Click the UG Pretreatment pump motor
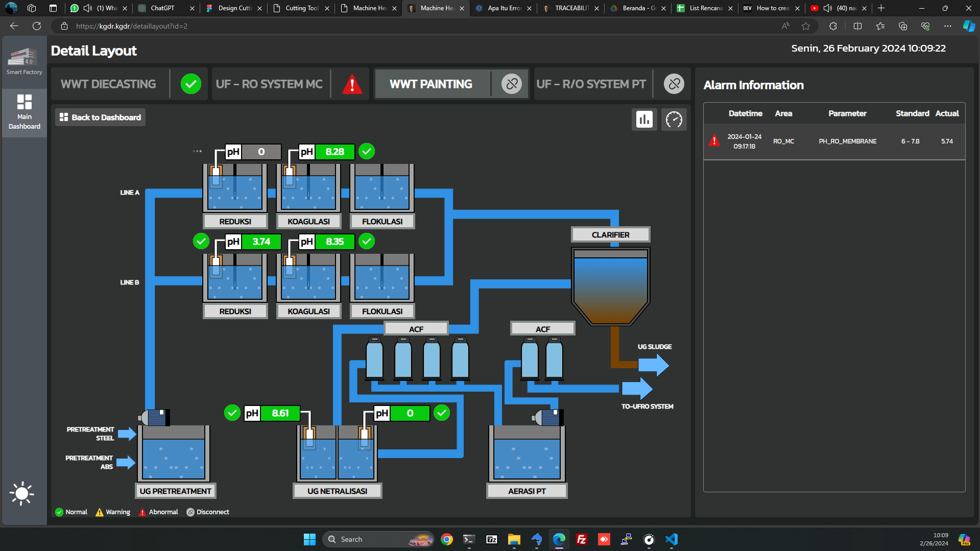 [154, 417]
